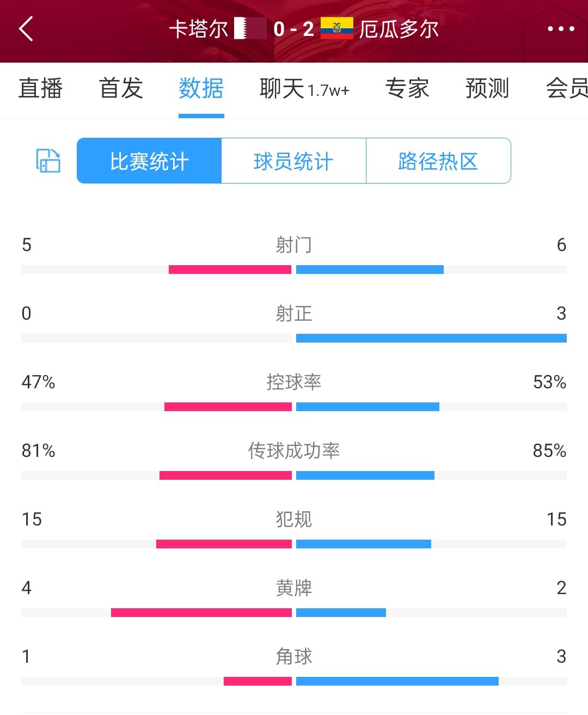
Task: Go to the 专家 tab
Action: 407,89
